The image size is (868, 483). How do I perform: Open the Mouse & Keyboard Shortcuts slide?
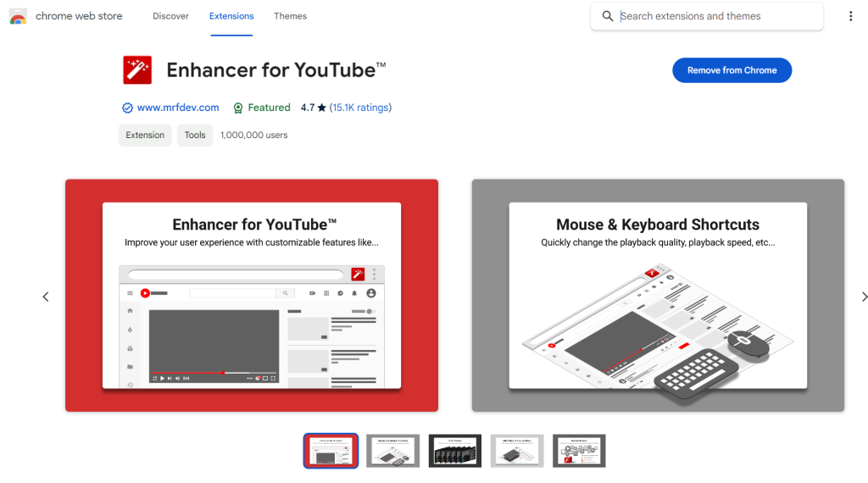click(x=658, y=296)
